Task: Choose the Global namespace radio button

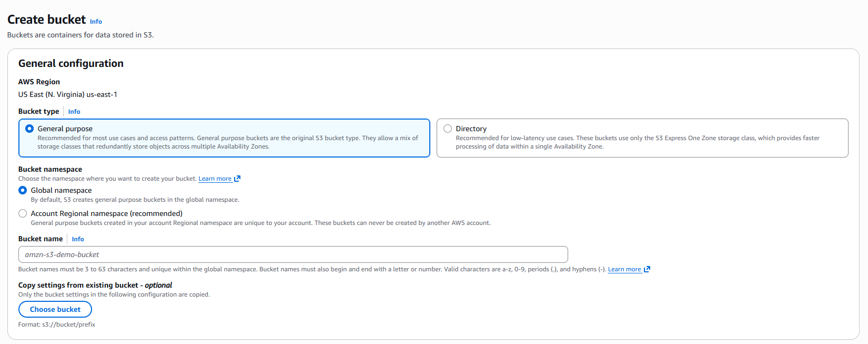Action: [23, 190]
